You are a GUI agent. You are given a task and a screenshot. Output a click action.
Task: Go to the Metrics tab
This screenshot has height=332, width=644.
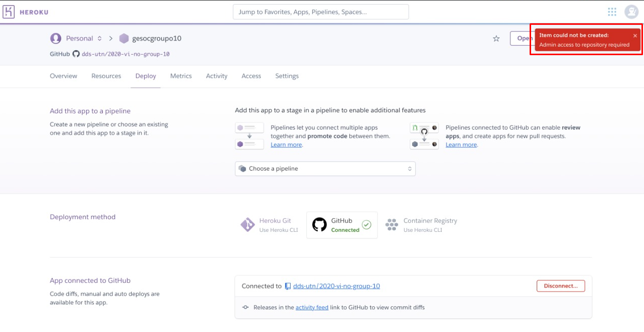[181, 76]
